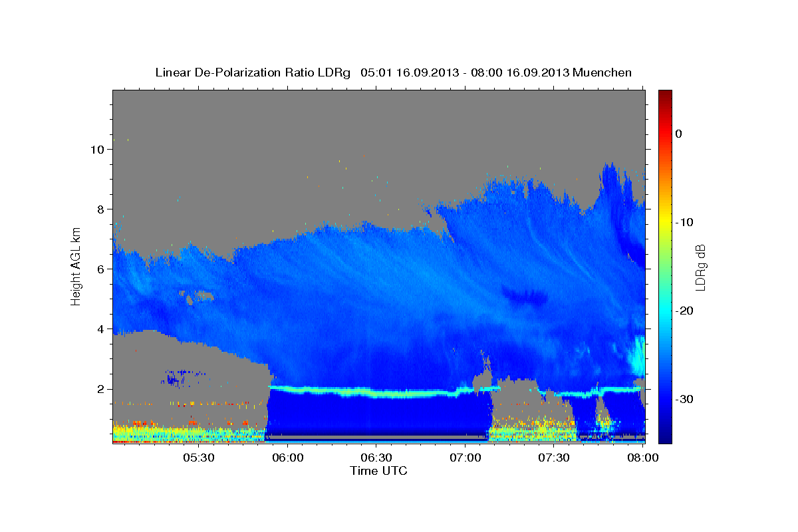798x532 pixels.
Task: Click the height tick label 4
Action: click(100, 329)
